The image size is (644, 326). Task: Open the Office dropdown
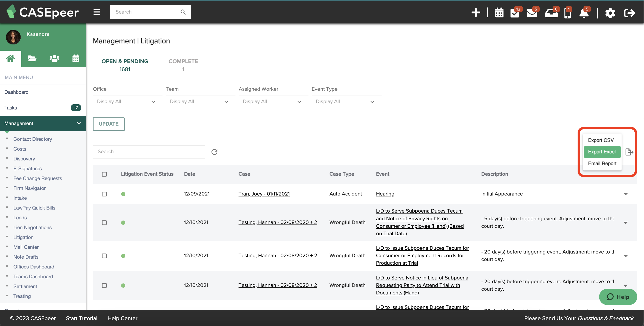click(x=128, y=102)
